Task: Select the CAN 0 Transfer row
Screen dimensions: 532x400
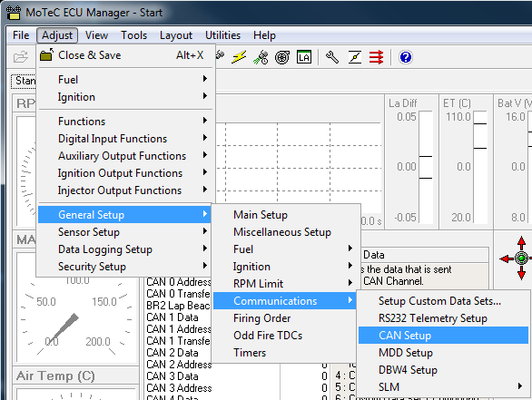Action: [179, 294]
